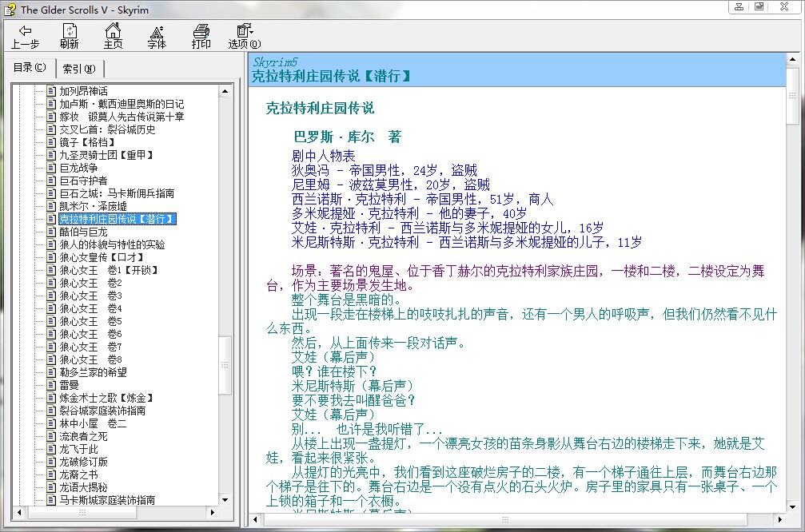Select the 龙语大揭秘 topic
Screen dimensions: 805x532
click(83, 487)
